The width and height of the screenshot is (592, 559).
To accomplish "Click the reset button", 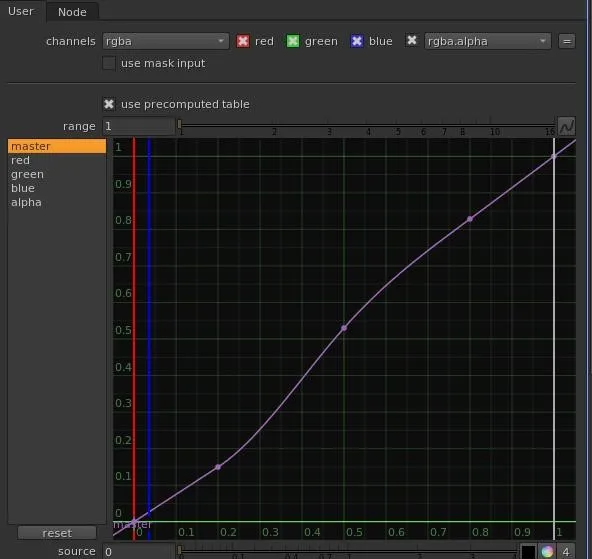I will pos(57,533).
